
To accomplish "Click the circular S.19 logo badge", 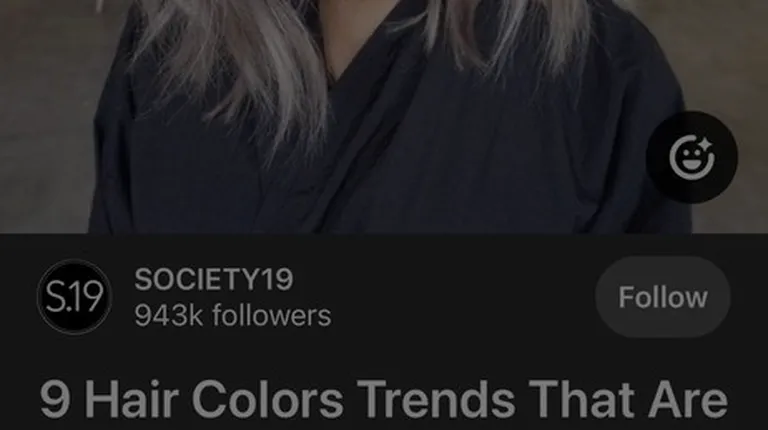I will (x=74, y=297).
